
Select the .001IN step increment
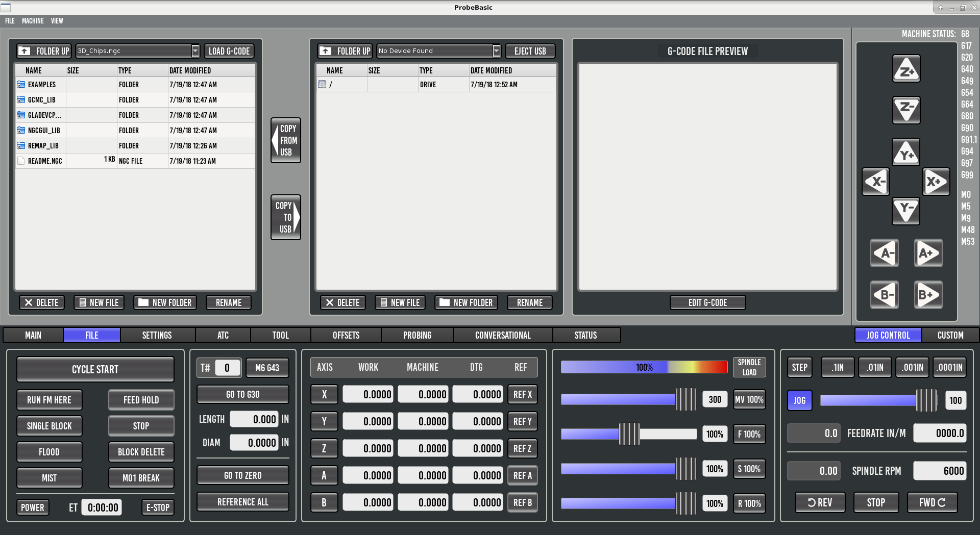(912, 367)
